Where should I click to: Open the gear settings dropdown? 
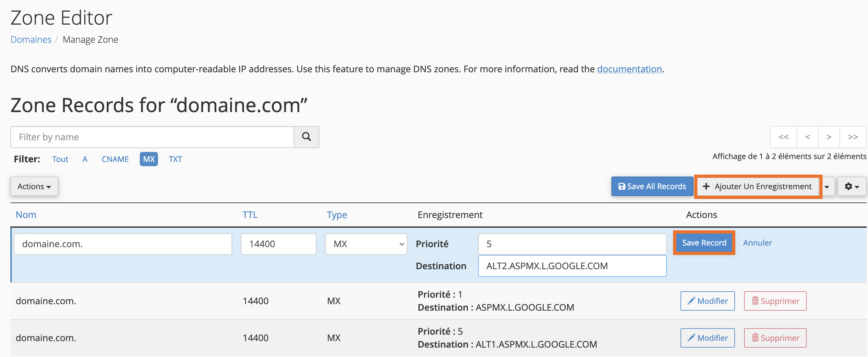coord(851,186)
